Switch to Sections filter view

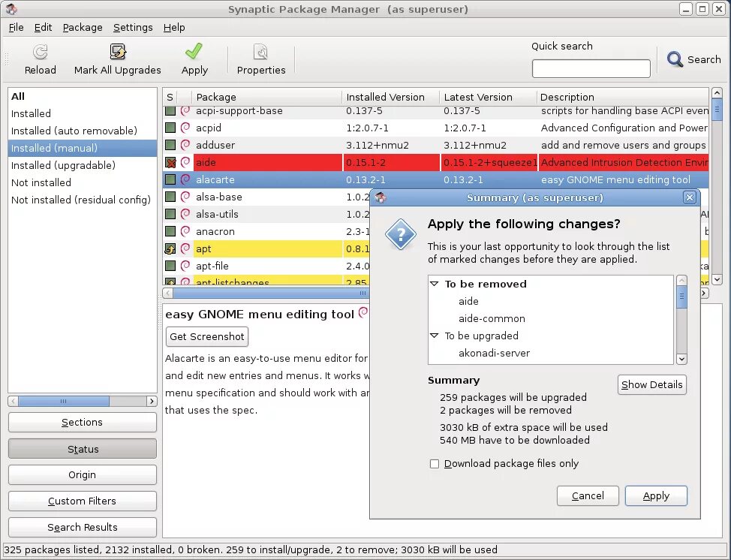[x=82, y=423]
